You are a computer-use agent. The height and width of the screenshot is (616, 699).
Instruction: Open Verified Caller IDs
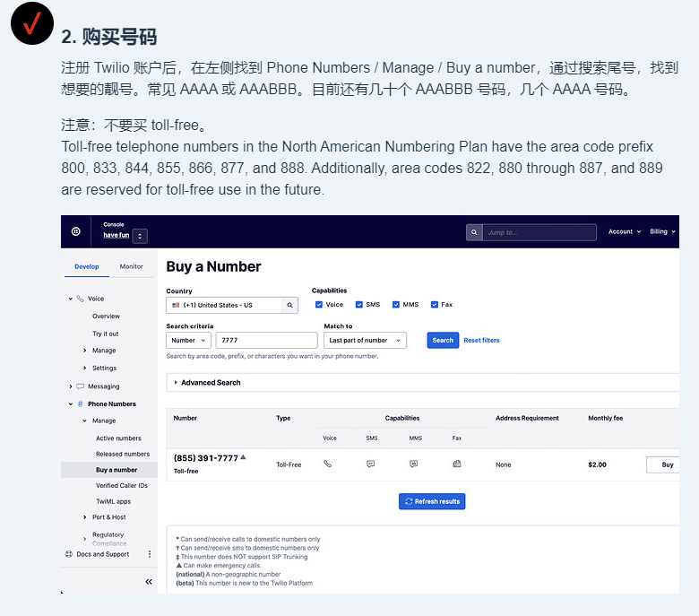121,486
